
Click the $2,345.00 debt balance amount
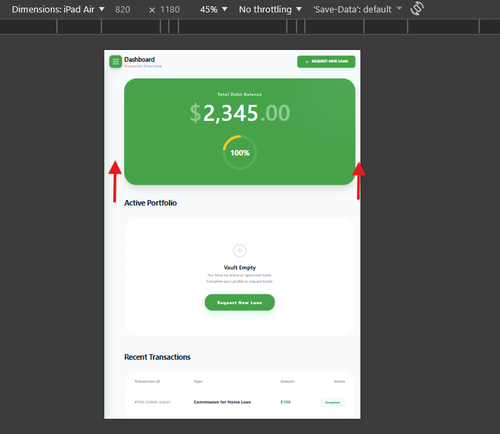pyautogui.click(x=240, y=113)
